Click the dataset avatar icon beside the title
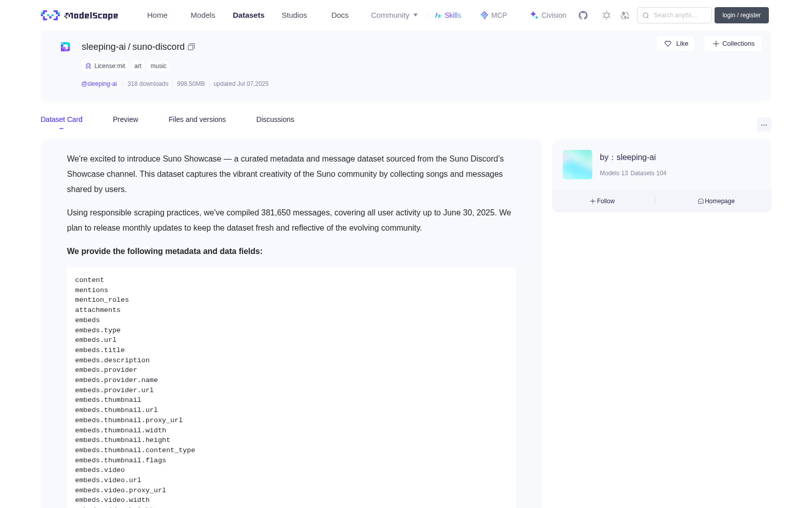 click(x=65, y=47)
